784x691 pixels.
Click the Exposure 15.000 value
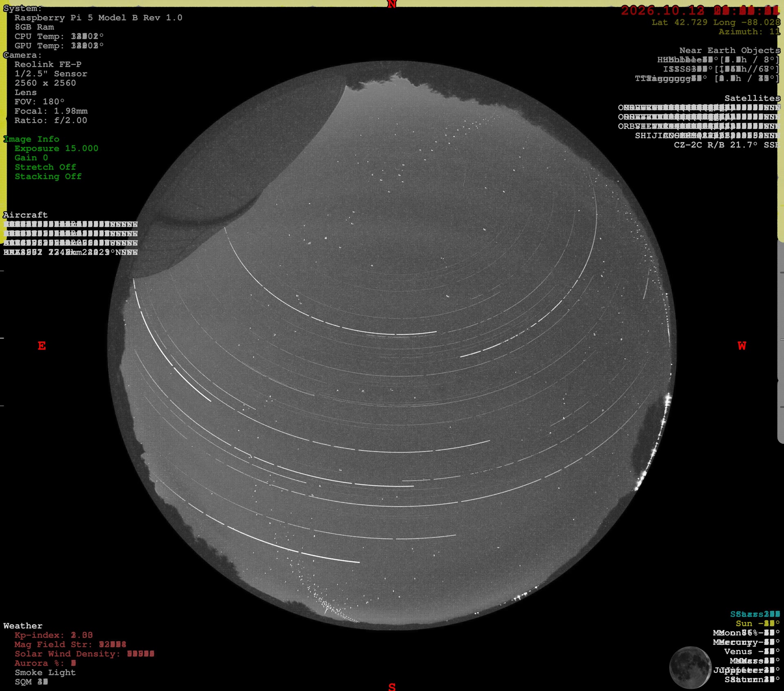(56, 148)
